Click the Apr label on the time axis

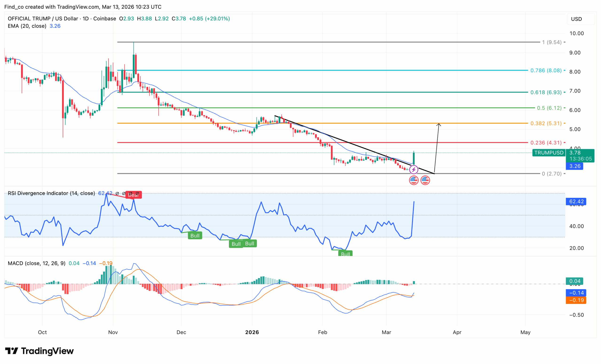pos(457,332)
